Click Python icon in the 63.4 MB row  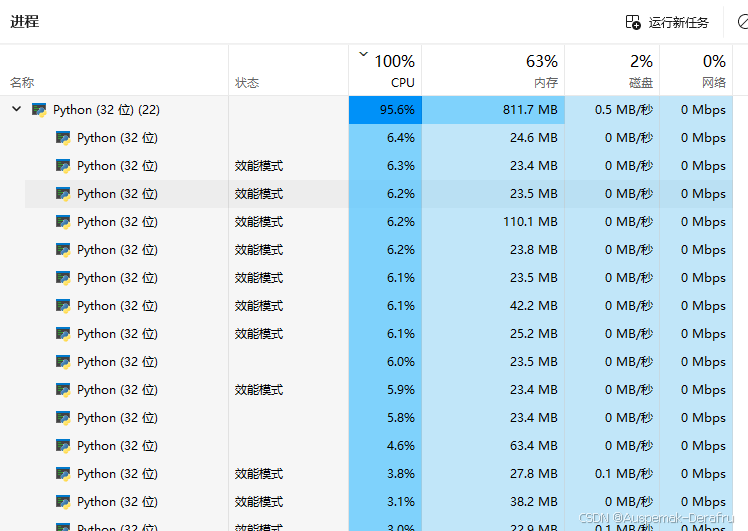click(63, 446)
